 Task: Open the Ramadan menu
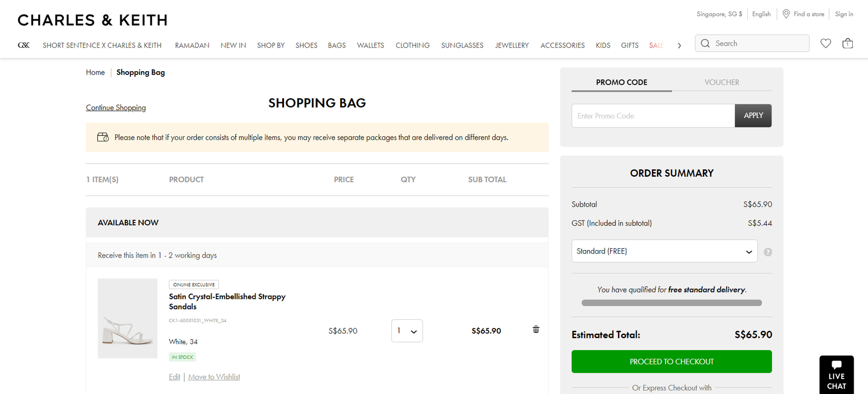coord(192,45)
